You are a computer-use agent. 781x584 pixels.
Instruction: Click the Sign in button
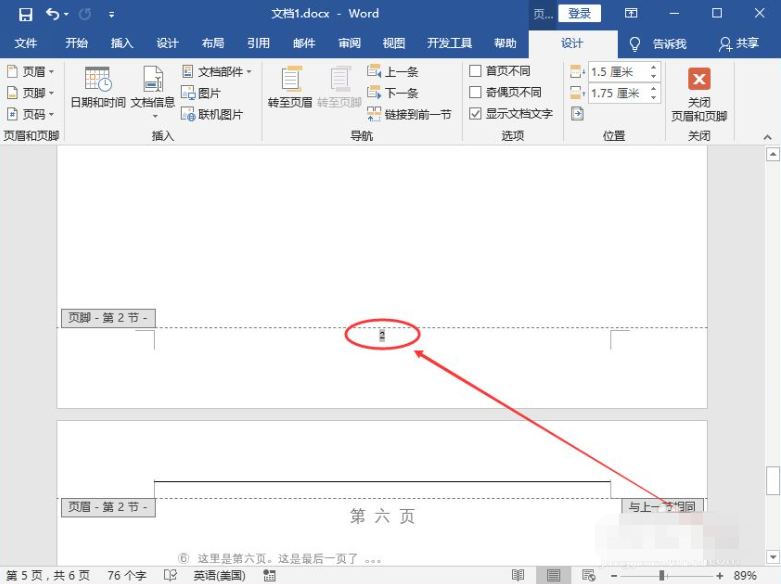[580, 14]
